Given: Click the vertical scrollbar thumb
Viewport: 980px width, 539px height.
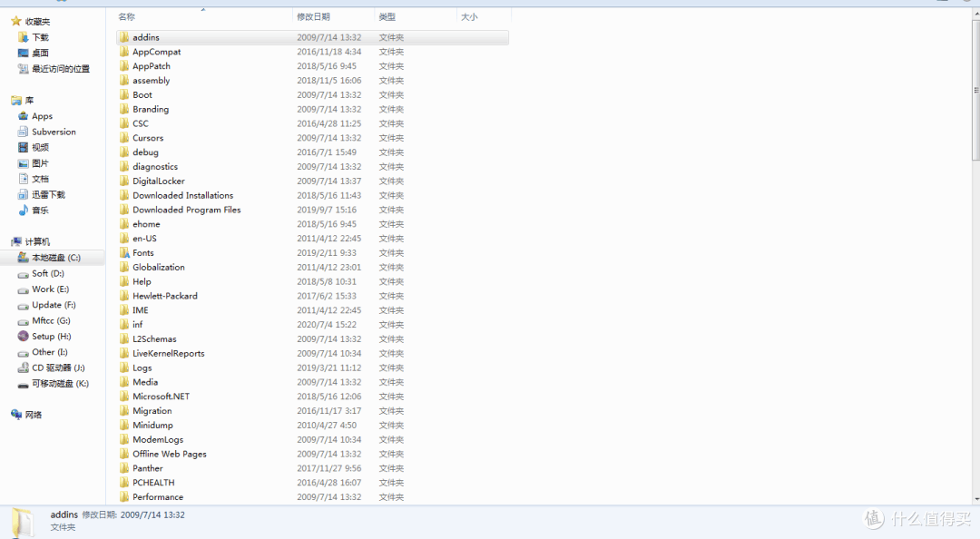Looking at the screenshot, I should pyautogui.click(x=975, y=90).
